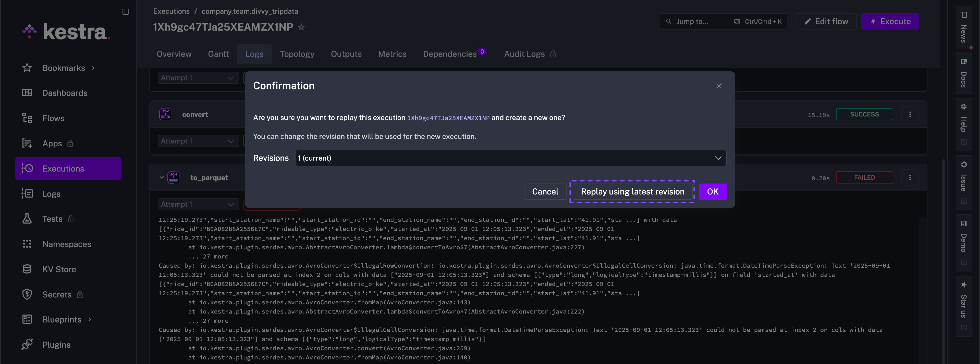980x364 pixels.
Task: Open three-dot menu for convert task
Action: [x=910, y=114]
